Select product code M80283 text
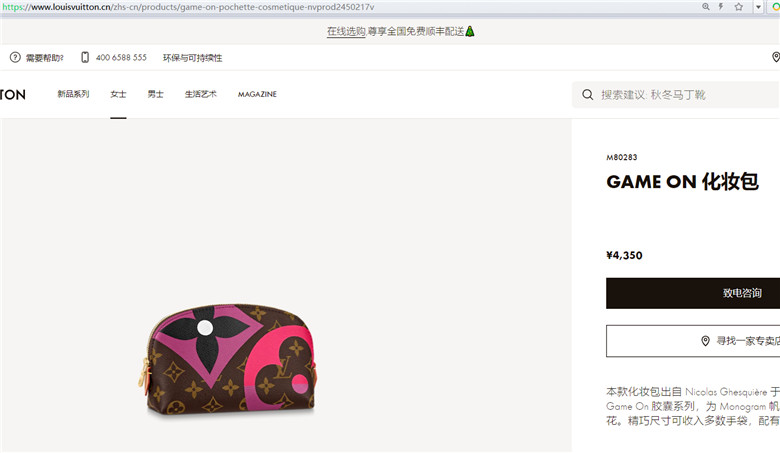 click(x=621, y=157)
